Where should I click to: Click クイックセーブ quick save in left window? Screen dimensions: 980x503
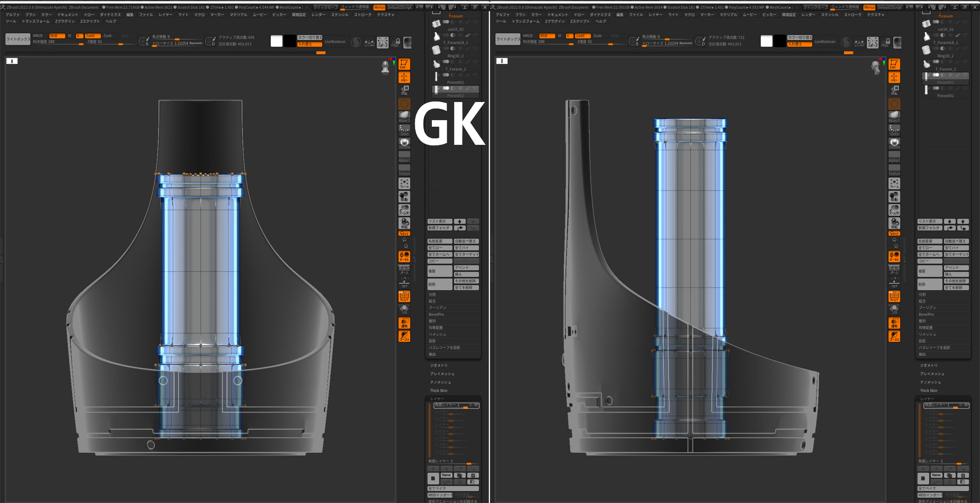coord(325,7)
